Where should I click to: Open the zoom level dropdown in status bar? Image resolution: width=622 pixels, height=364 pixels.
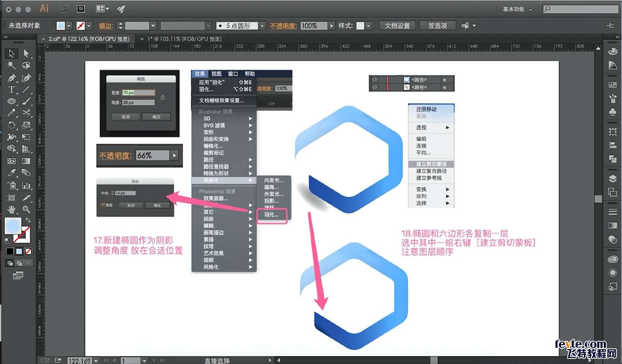[96, 361]
